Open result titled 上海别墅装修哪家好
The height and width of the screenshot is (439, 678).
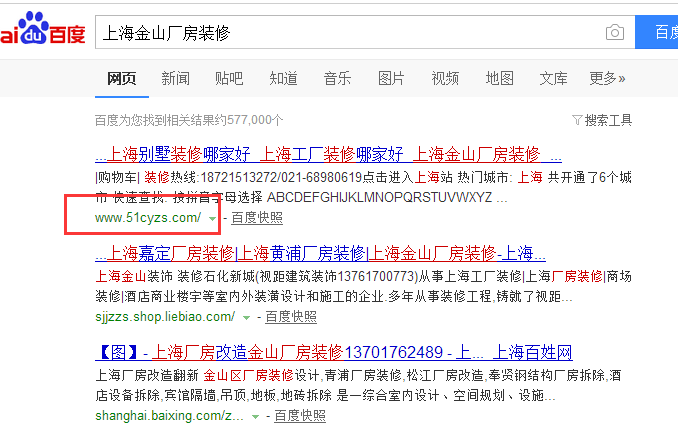(x=328, y=154)
